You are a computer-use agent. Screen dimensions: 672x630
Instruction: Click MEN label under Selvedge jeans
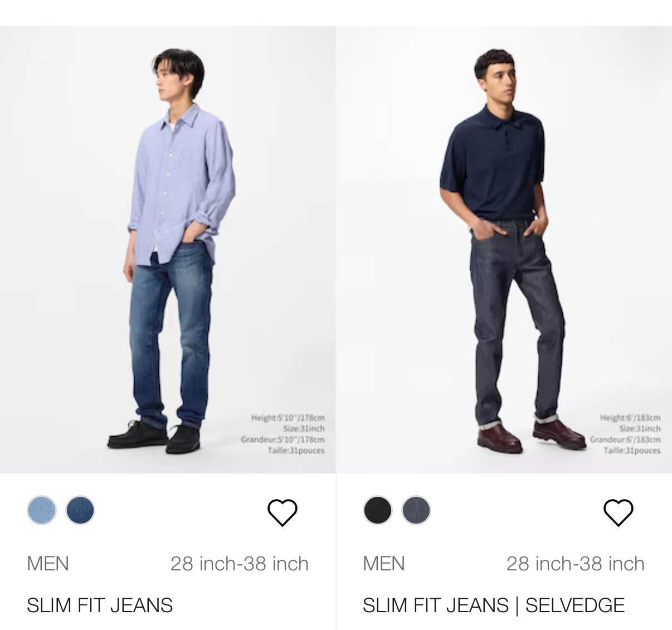click(384, 564)
